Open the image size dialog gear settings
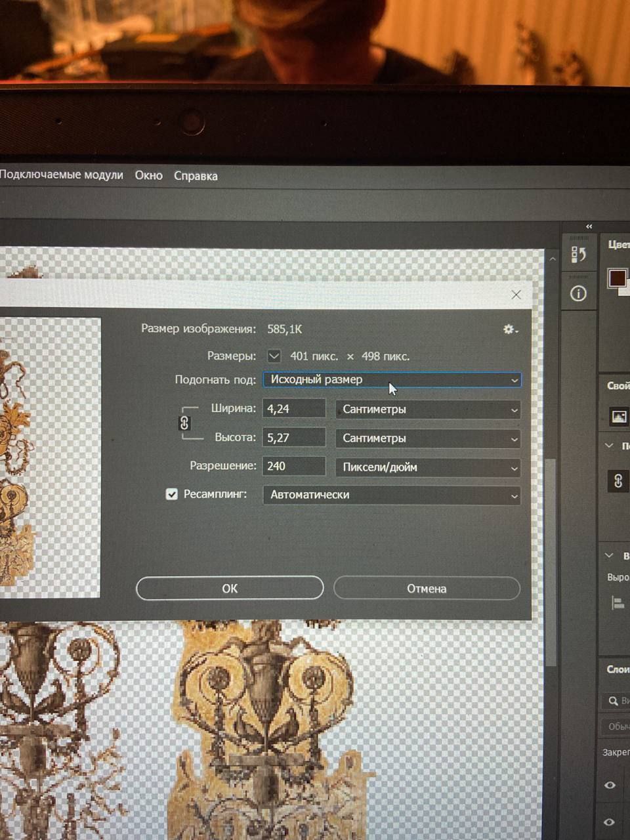Viewport: 630px width, 840px height. (510, 329)
